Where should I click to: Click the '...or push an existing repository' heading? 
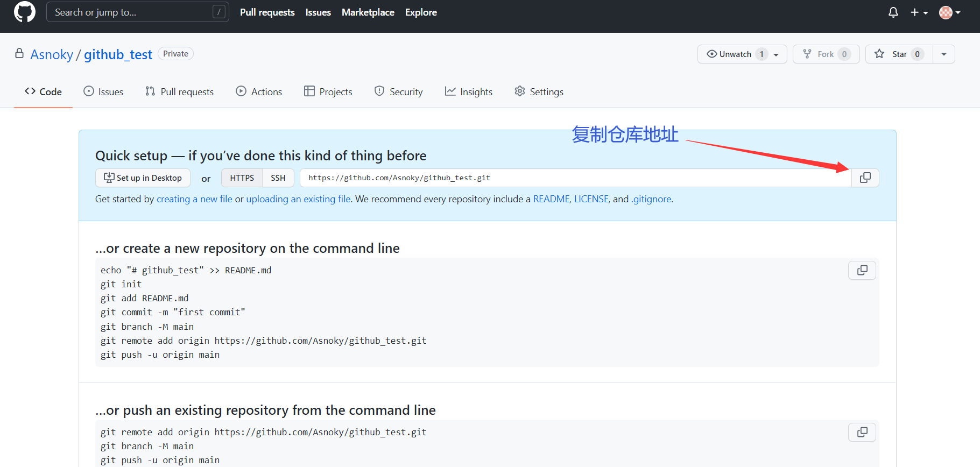coord(265,410)
